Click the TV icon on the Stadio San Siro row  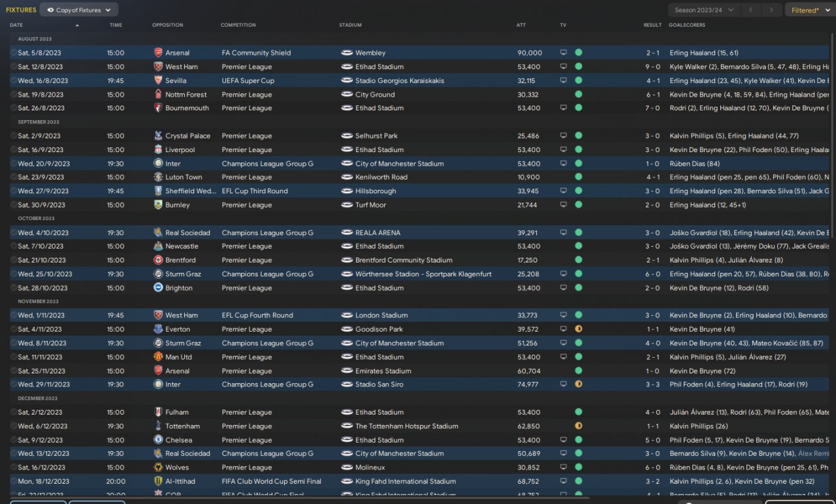click(564, 385)
